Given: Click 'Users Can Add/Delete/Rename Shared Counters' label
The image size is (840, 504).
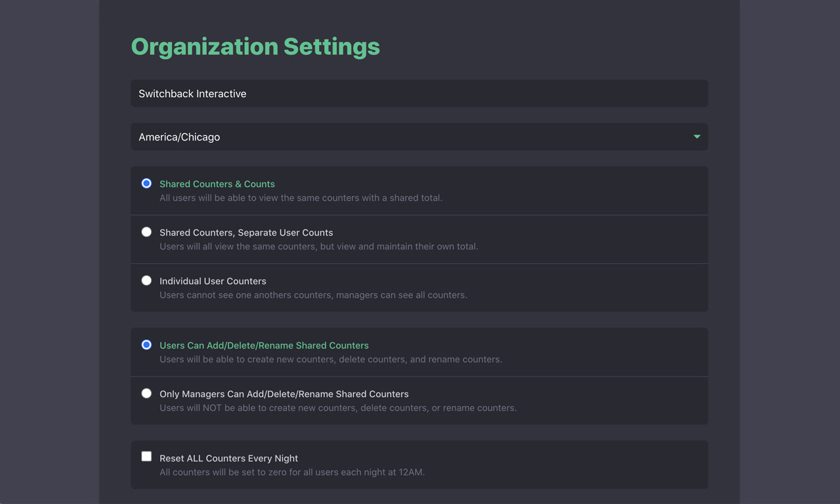Looking at the screenshot, I should tap(264, 345).
